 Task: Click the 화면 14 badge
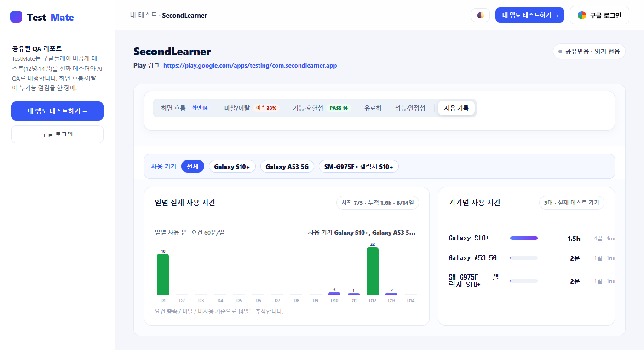pyautogui.click(x=200, y=108)
